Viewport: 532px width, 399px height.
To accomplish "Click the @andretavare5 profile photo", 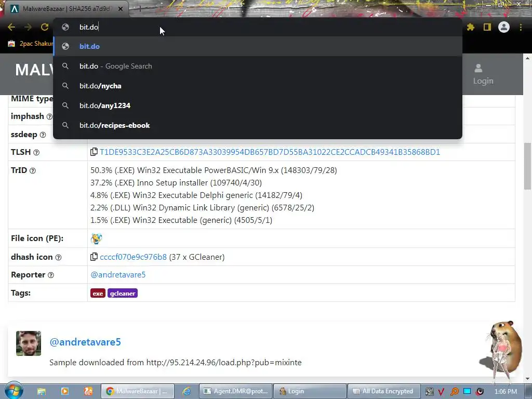I will point(29,343).
